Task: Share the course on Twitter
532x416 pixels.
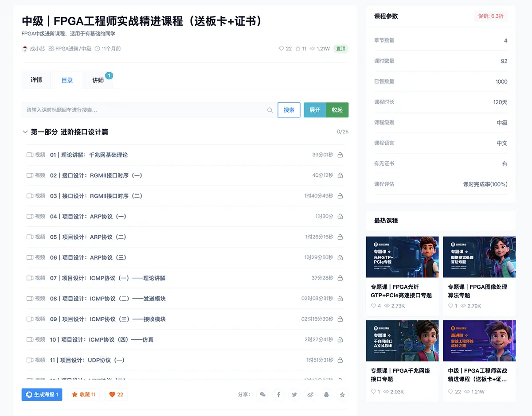Action: coord(294,394)
